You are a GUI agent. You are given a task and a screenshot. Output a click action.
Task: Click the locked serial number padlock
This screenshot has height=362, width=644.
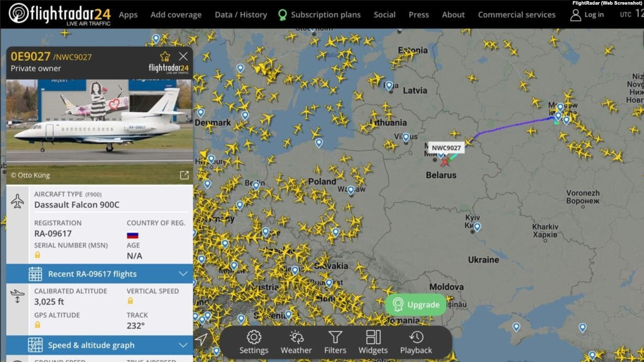tap(37, 255)
